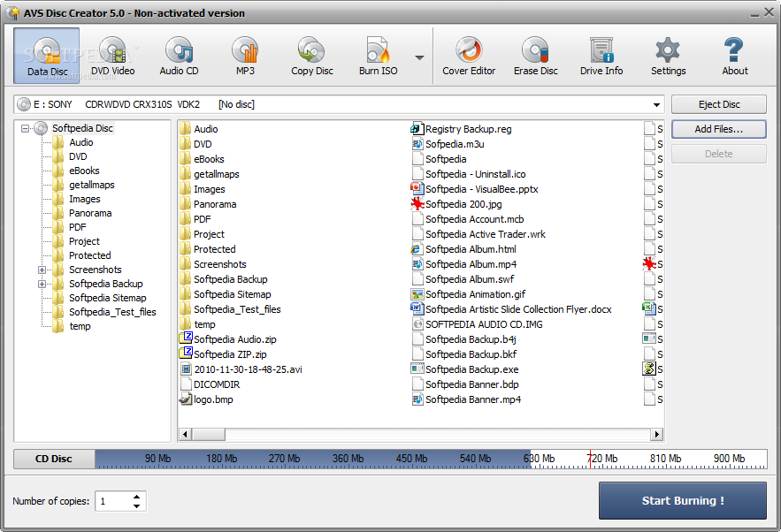Select Registry Backup.reg file

click(x=461, y=129)
